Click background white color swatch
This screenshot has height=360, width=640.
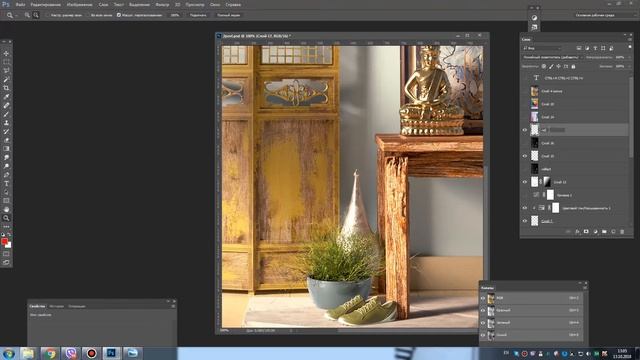point(9,246)
